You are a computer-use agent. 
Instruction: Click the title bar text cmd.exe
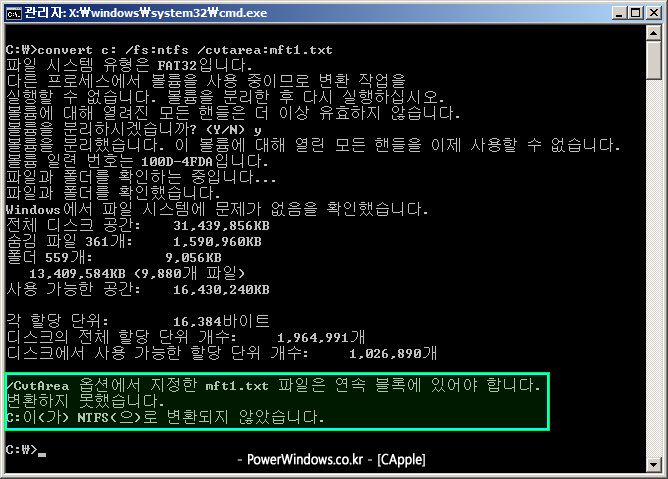244,13
